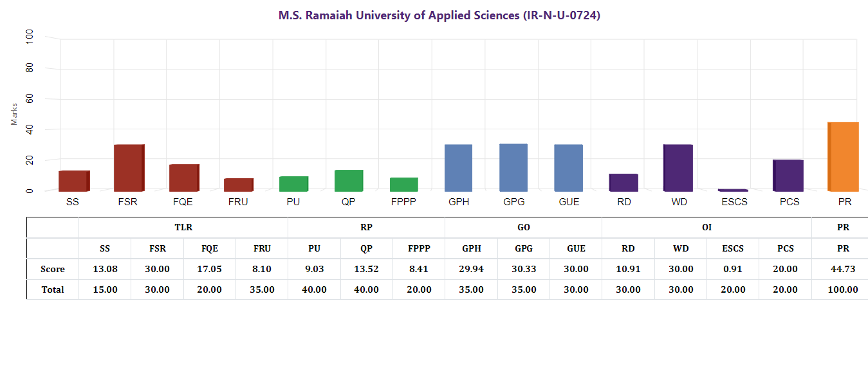
Task: Click the score cell 29.94
Action: pos(471,269)
